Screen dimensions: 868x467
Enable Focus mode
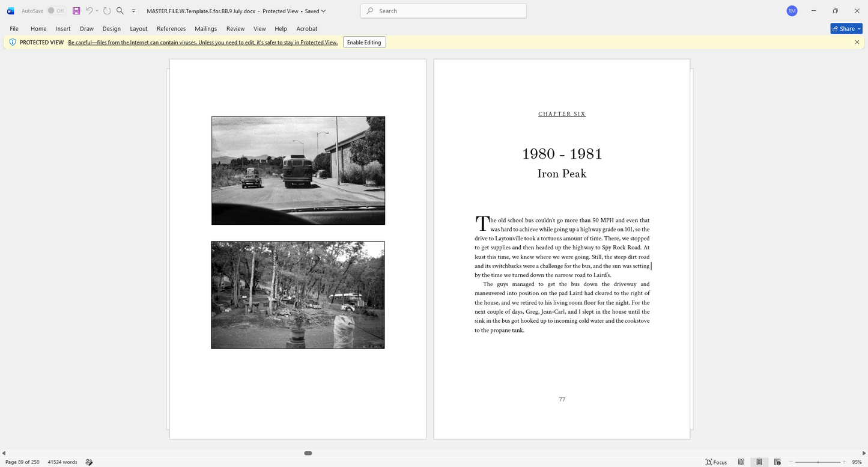[716, 462]
